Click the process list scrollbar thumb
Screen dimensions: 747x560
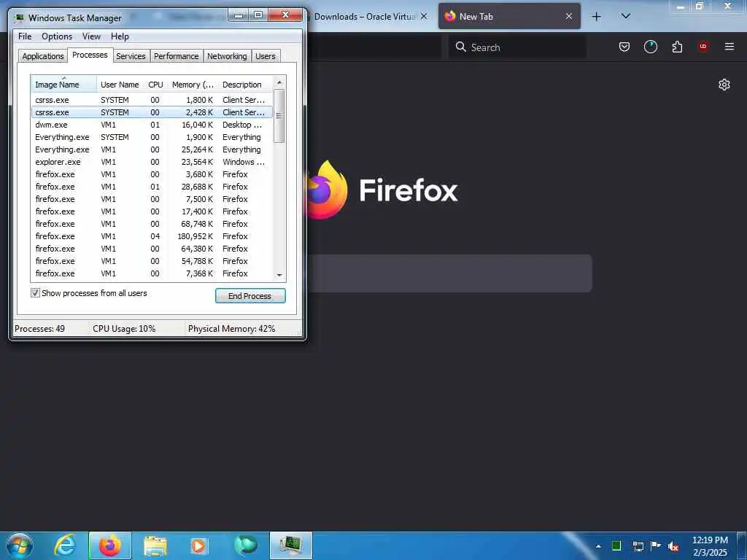pyautogui.click(x=279, y=116)
